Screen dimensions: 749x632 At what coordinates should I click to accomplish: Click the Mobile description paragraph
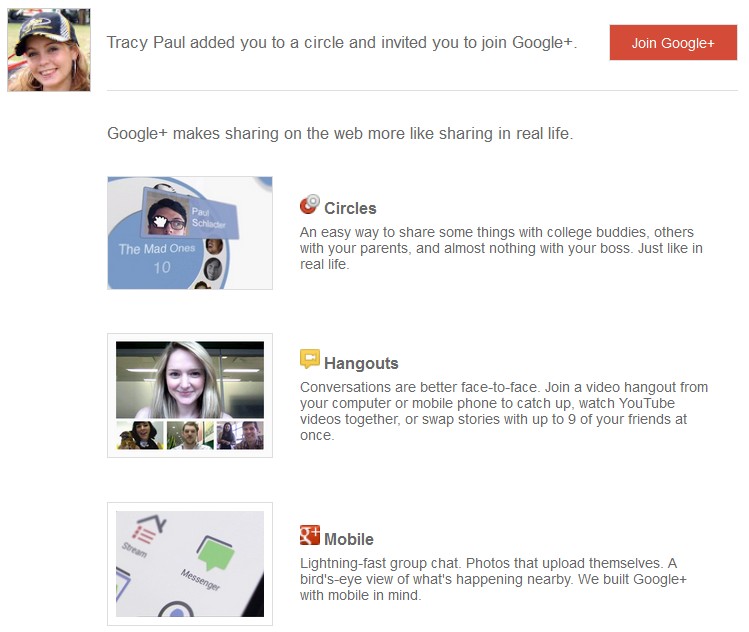coord(493,580)
